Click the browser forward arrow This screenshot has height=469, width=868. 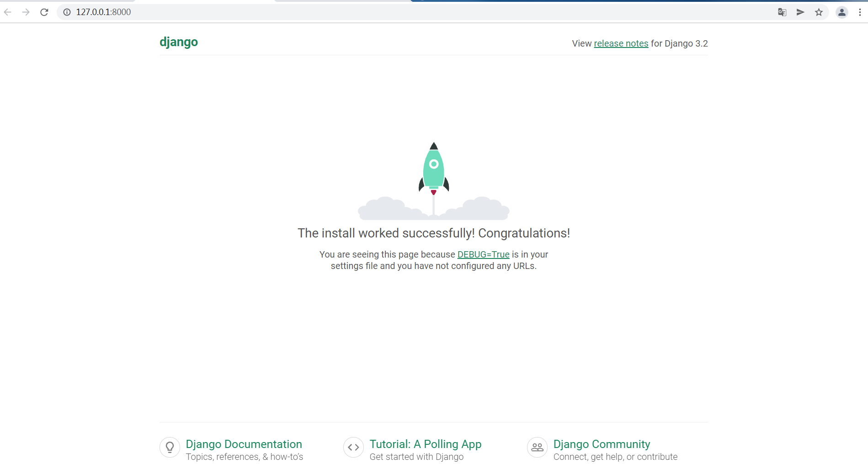(26, 12)
